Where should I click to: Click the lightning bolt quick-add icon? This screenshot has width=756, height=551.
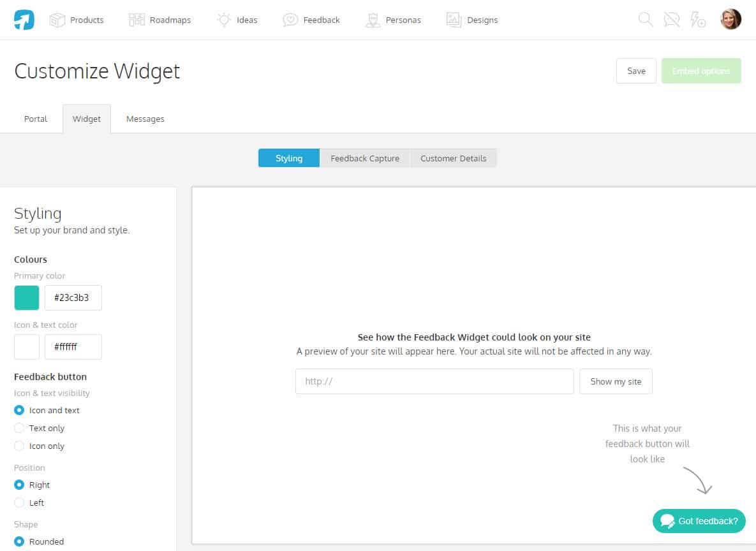(x=698, y=20)
